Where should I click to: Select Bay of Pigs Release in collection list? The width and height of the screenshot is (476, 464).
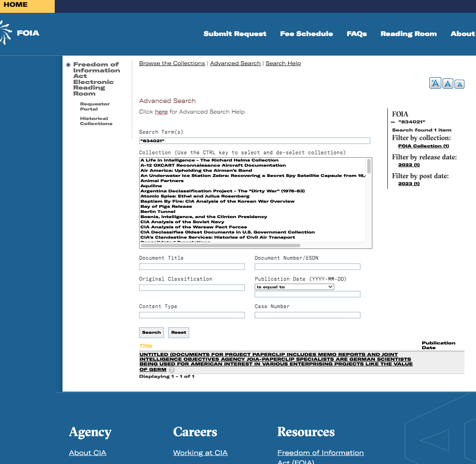(166, 207)
